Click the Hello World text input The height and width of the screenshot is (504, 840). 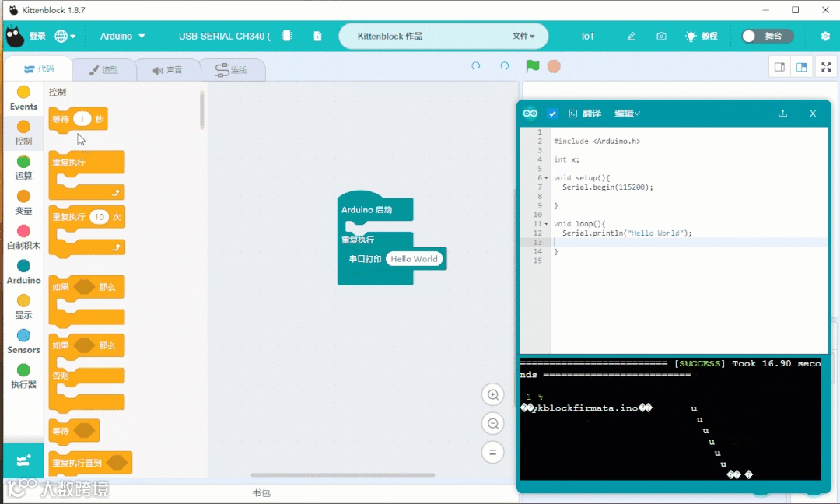tap(414, 259)
